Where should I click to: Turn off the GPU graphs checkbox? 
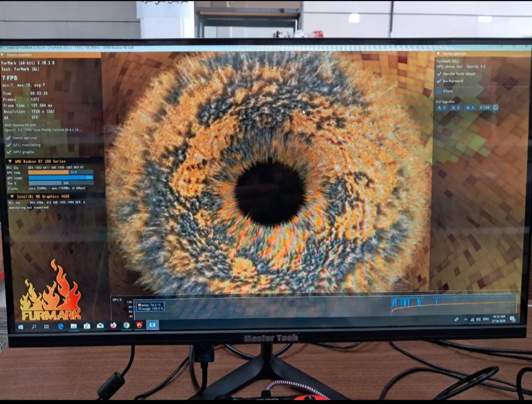tap(8, 152)
